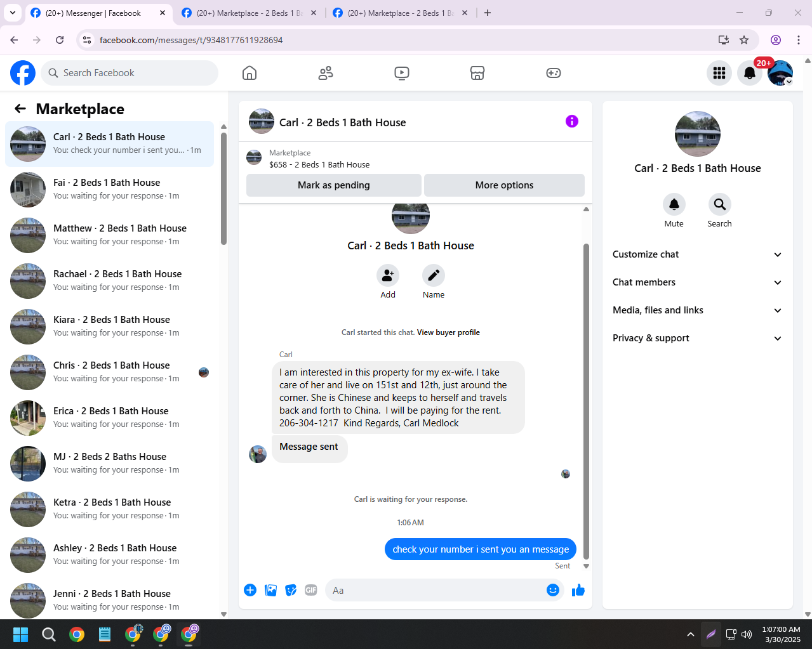This screenshot has height=649, width=812.
Task: Send a thumbs-up like
Action: [578, 590]
